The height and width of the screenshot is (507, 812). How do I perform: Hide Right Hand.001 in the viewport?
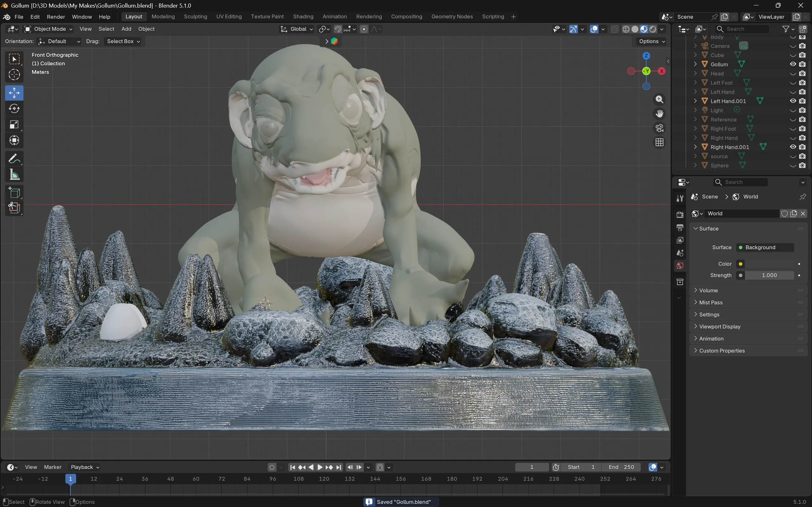[x=793, y=147]
